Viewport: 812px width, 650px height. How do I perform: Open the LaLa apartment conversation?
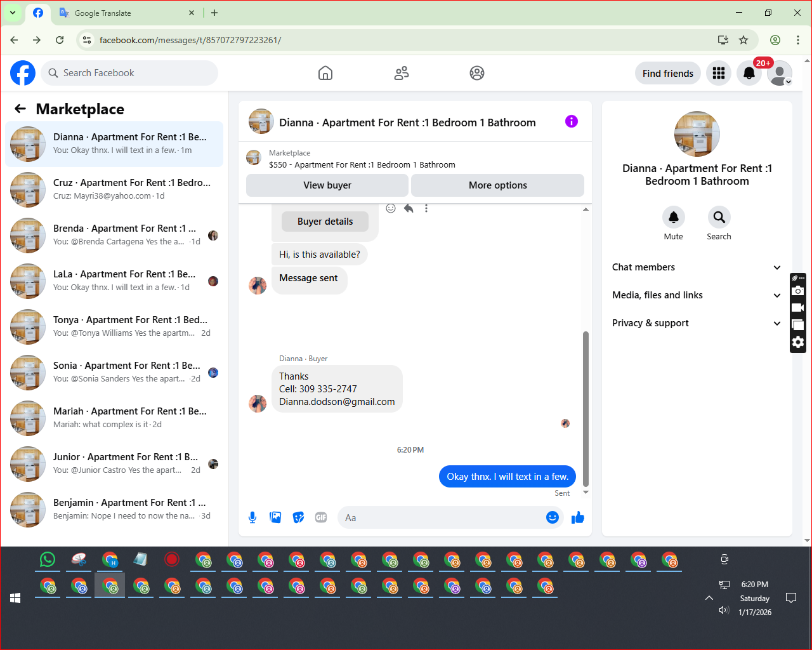pos(114,281)
